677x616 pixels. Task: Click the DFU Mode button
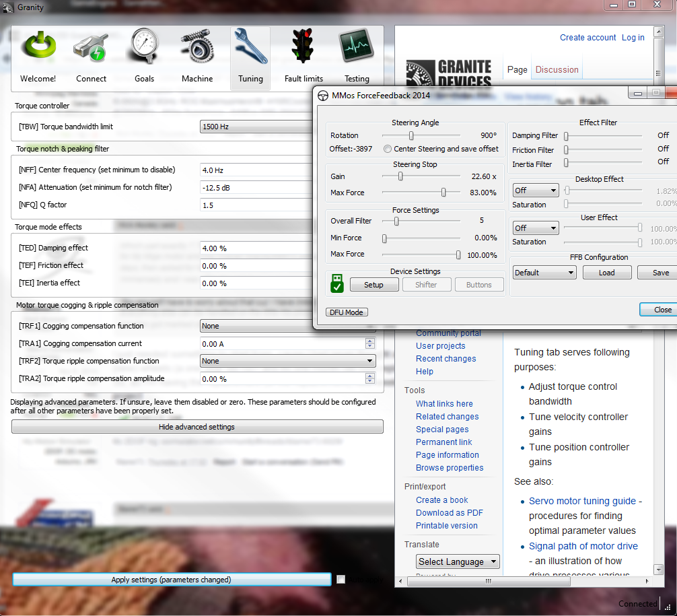point(347,312)
